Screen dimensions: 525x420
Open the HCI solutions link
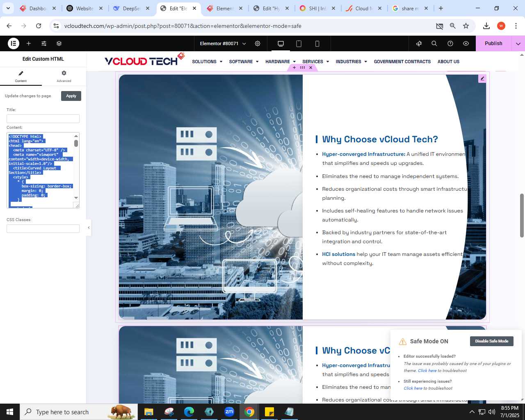338,254
